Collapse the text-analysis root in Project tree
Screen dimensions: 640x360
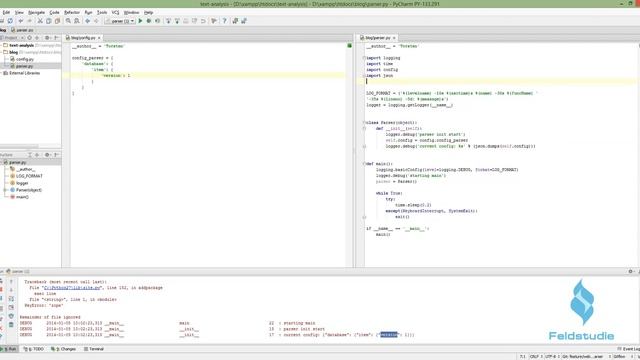2,45
